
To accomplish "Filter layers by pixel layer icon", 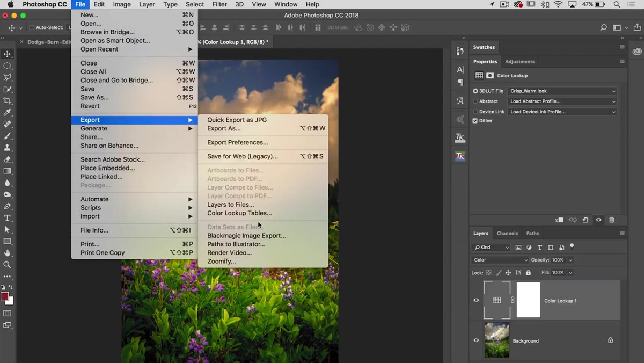I will pos(518,248).
